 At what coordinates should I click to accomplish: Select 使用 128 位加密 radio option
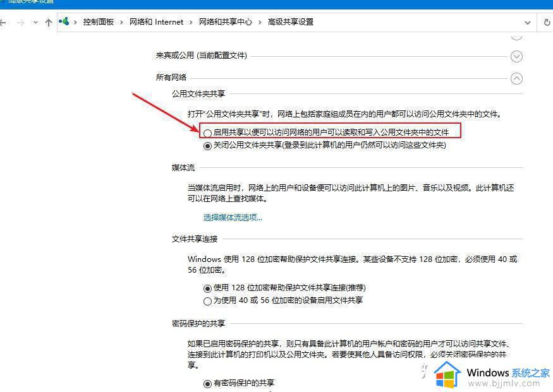[207, 288]
